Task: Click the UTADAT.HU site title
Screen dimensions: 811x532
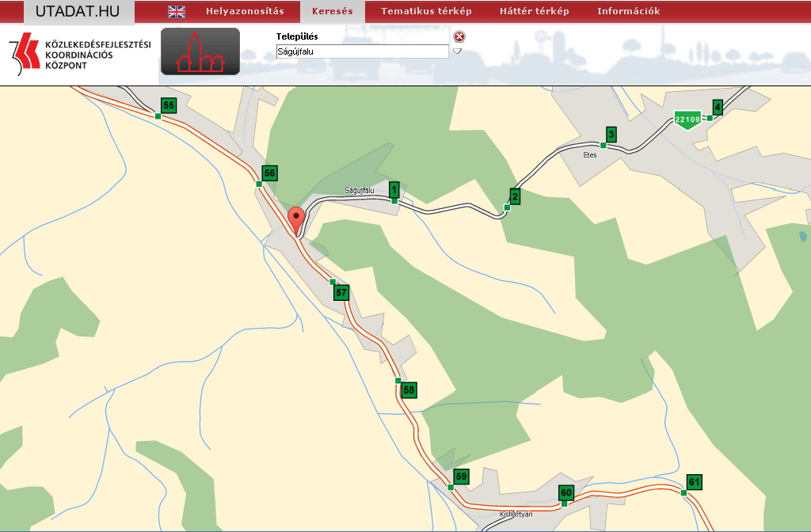Action: coord(78,12)
